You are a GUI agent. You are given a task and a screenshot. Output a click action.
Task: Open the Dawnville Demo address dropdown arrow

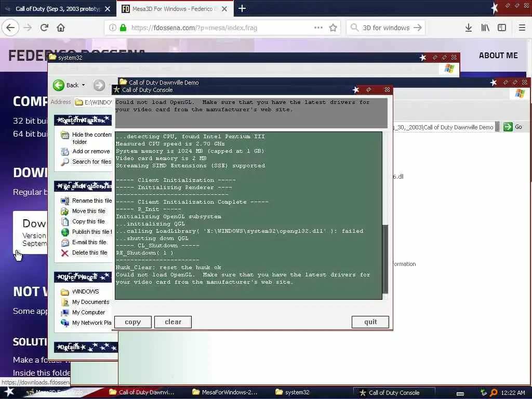click(498, 127)
